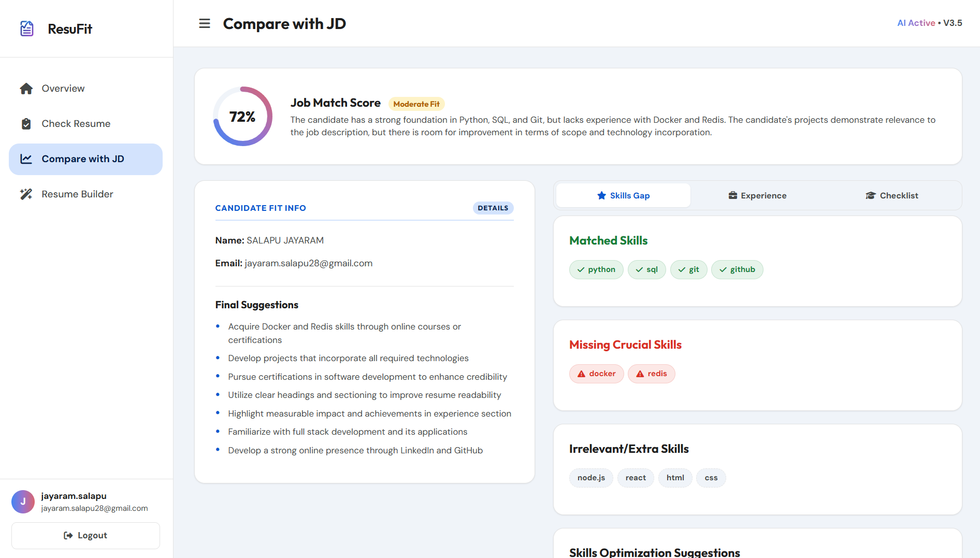Click the user avatar with letter J

point(23,502)
